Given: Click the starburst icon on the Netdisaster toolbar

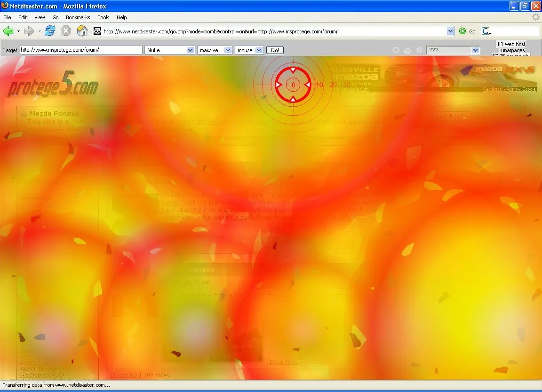Looking at the screenshot, I should 419,50.
